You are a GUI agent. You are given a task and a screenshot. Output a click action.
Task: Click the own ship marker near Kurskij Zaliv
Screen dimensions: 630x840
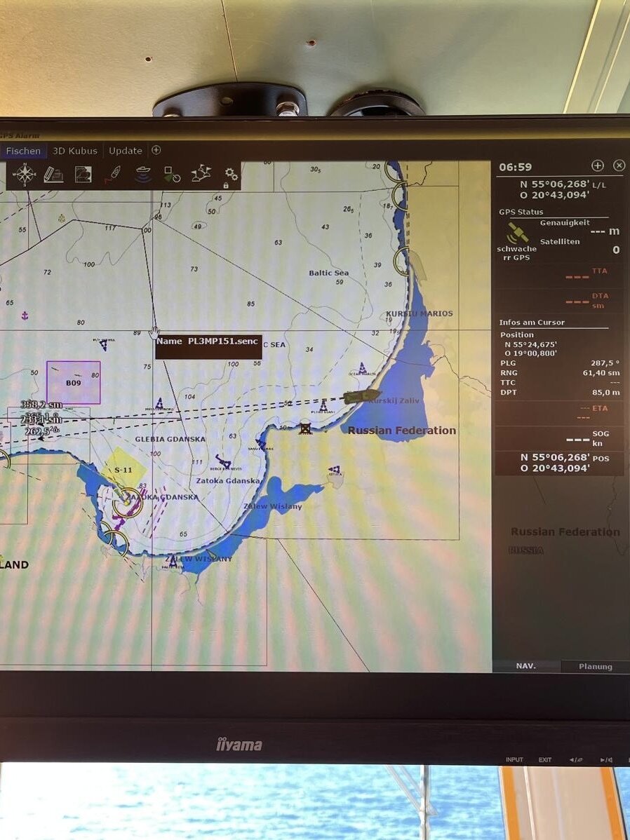361,397
